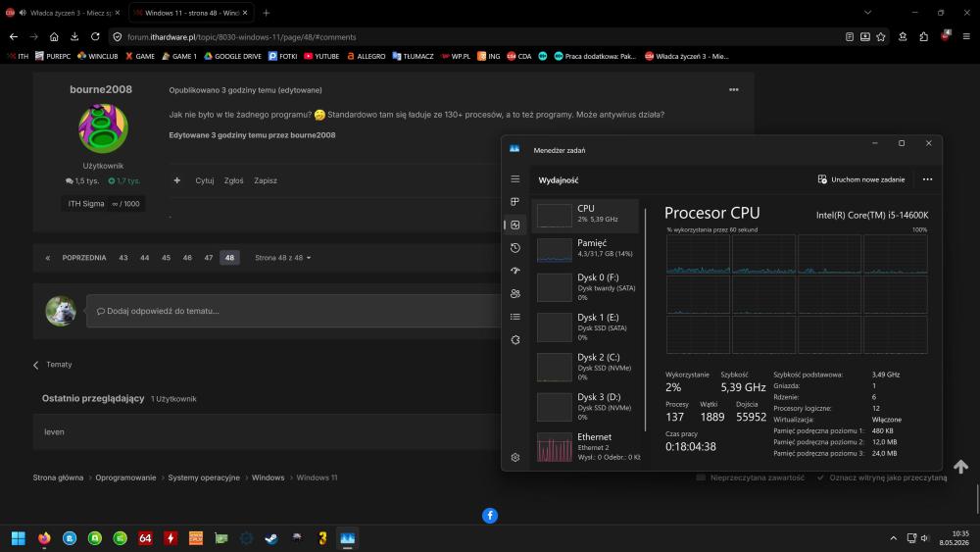980x552 pixels.
Task: Open PUREPC bookmark
Action: (x=53, y=56)
